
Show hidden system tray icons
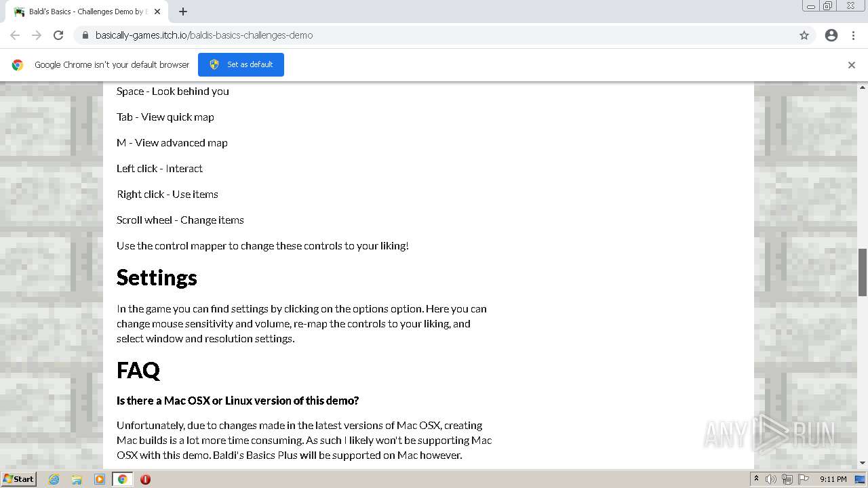click(x=757, y=479)
